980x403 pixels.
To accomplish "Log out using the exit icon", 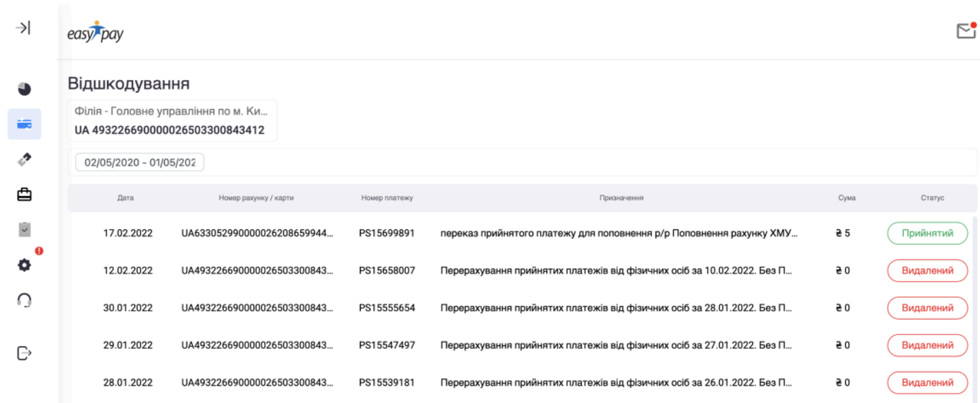I will pos(24,353).
